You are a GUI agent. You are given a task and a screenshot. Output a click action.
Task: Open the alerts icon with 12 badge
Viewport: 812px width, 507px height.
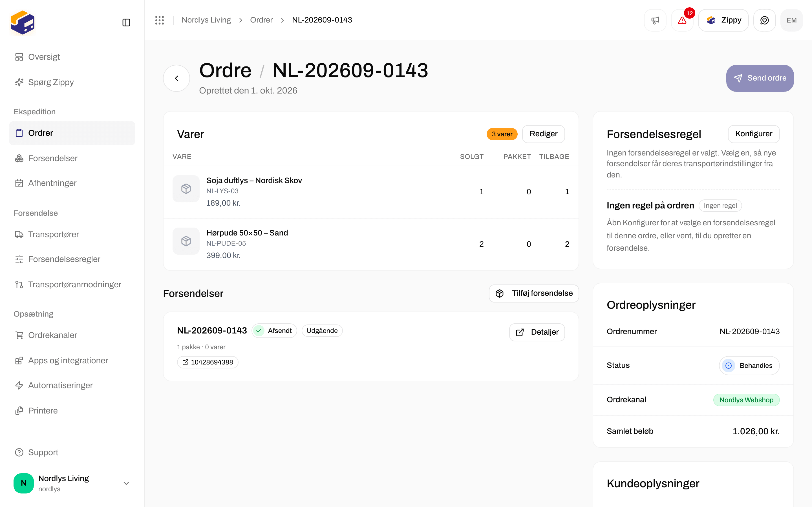click(x=682, y=20)
